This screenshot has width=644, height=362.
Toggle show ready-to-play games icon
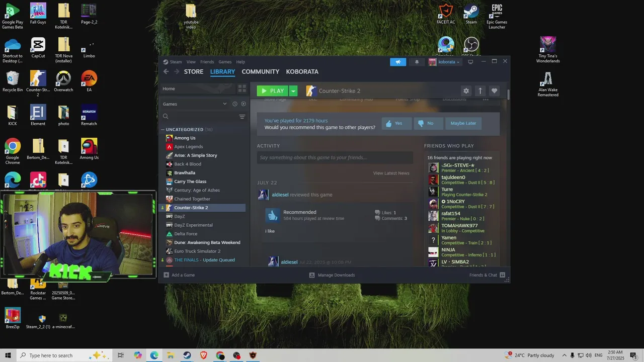(244, 104)
